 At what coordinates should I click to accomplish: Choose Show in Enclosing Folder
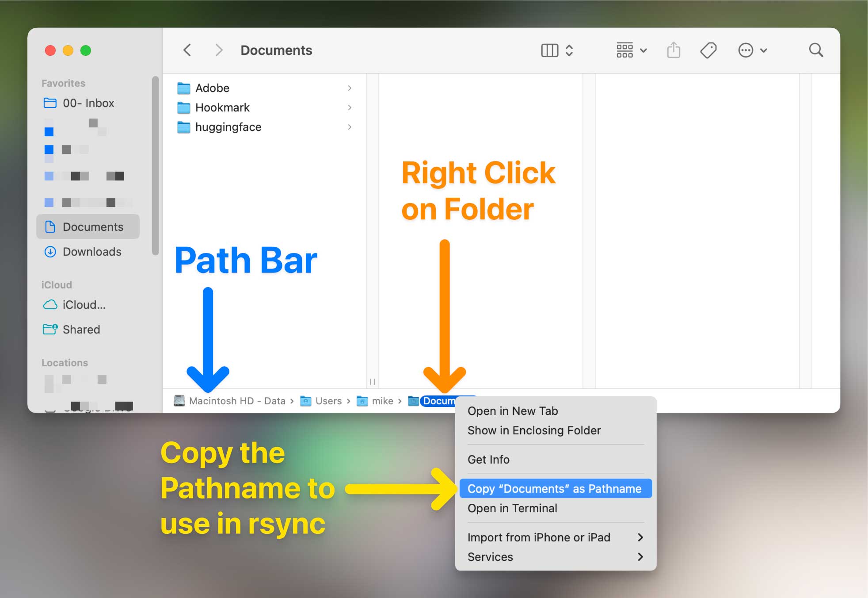point(556,430)
